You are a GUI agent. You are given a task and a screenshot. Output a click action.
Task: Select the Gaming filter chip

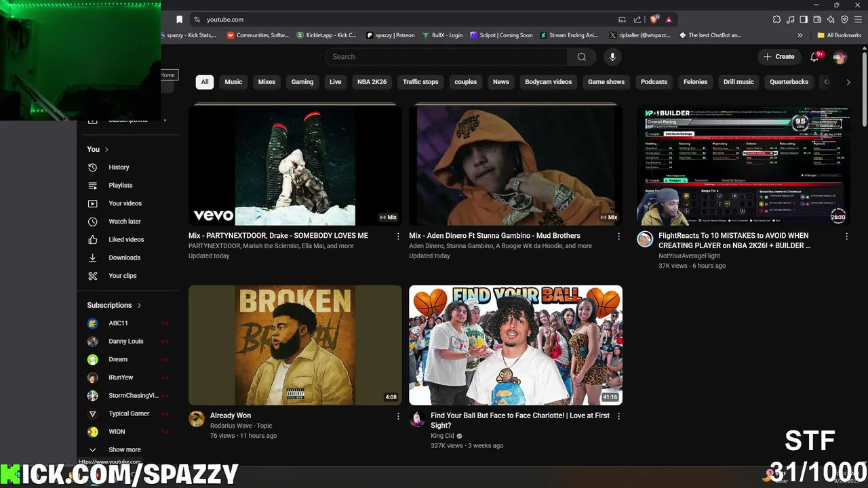tap(302, 82)
